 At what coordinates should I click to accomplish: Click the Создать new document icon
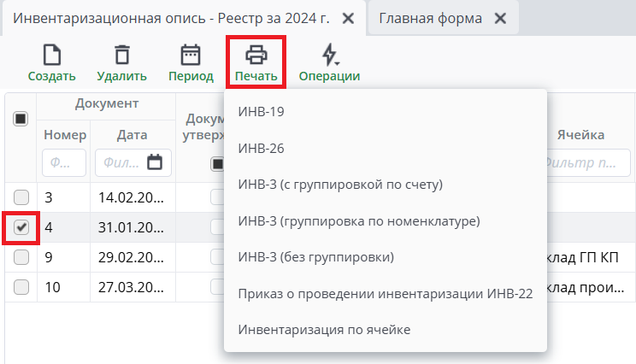(x=52, y=56)
